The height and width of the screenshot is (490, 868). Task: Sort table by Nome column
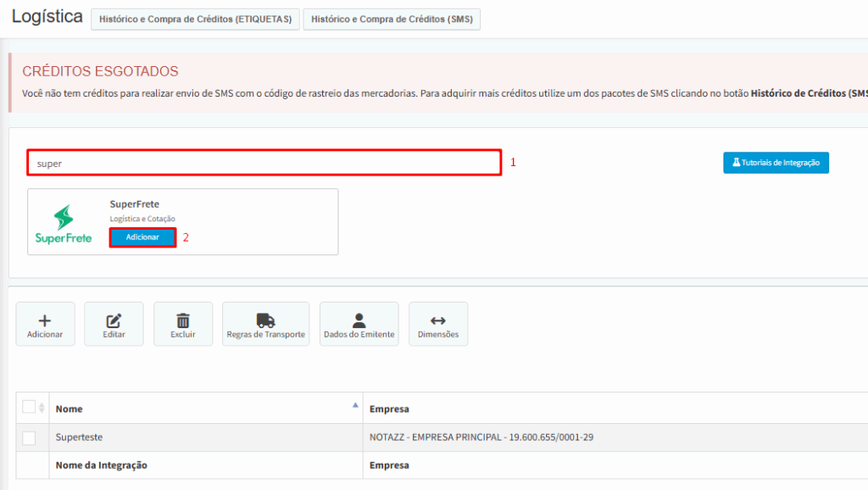(206, 409)
